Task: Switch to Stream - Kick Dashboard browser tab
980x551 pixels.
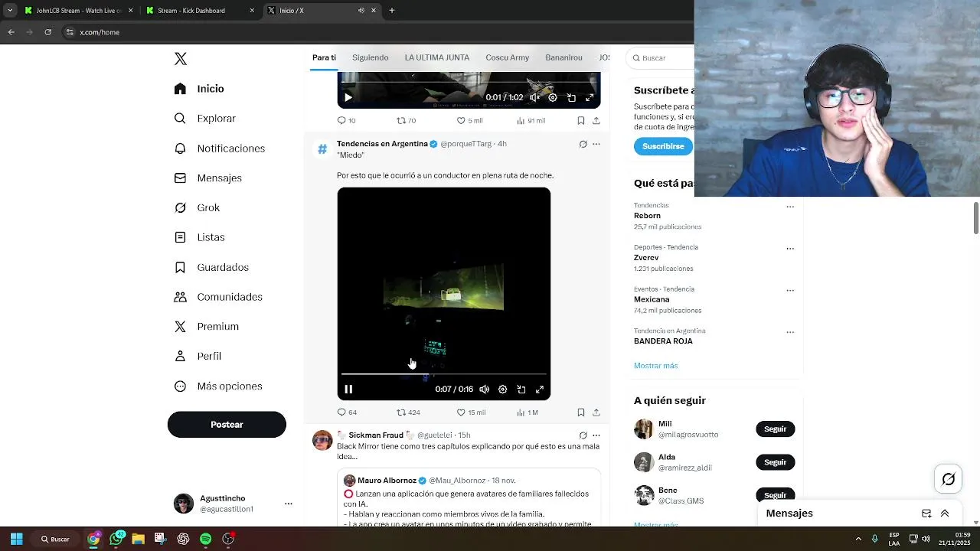Action: (x=200, y=11)
